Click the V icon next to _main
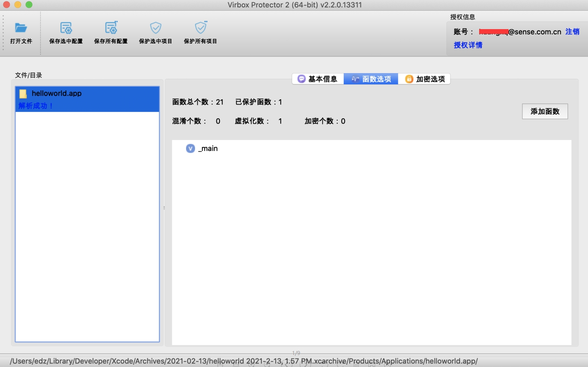Image resolution: width=588 pixels, height=367 pixels. pyautogui.click(x=190, y=149)
